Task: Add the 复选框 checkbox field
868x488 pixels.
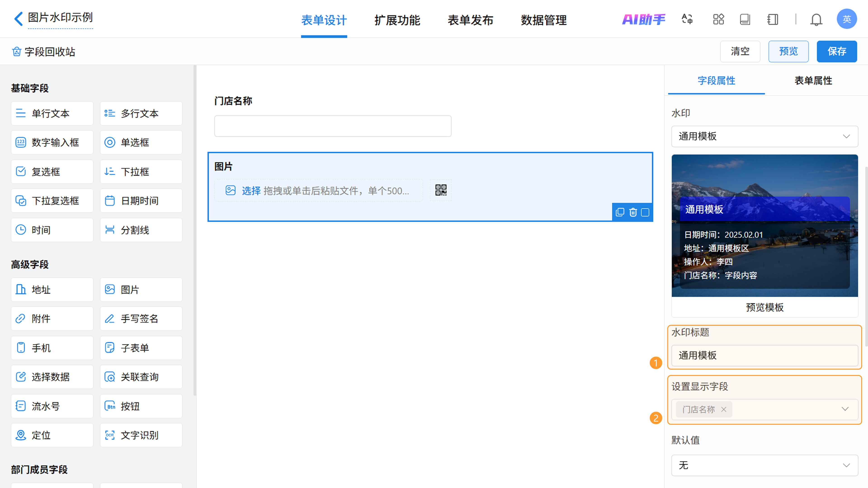Action: [52, 171]
